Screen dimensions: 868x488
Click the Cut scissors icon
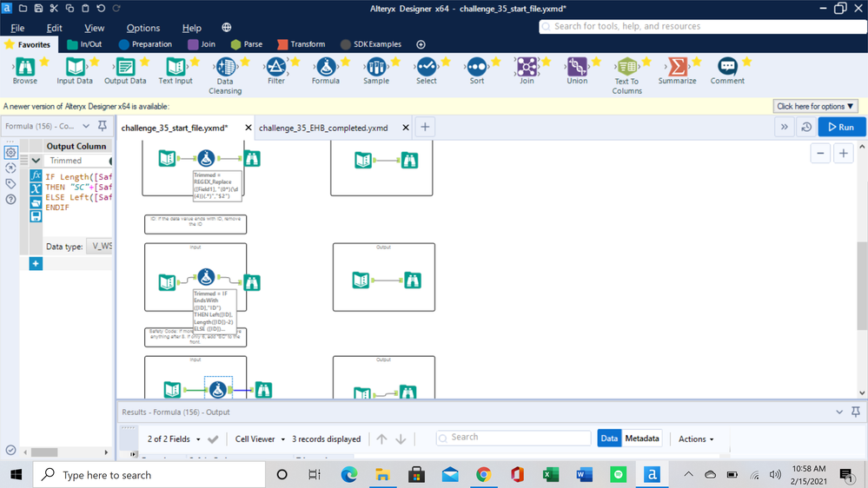tap(54, 9)
